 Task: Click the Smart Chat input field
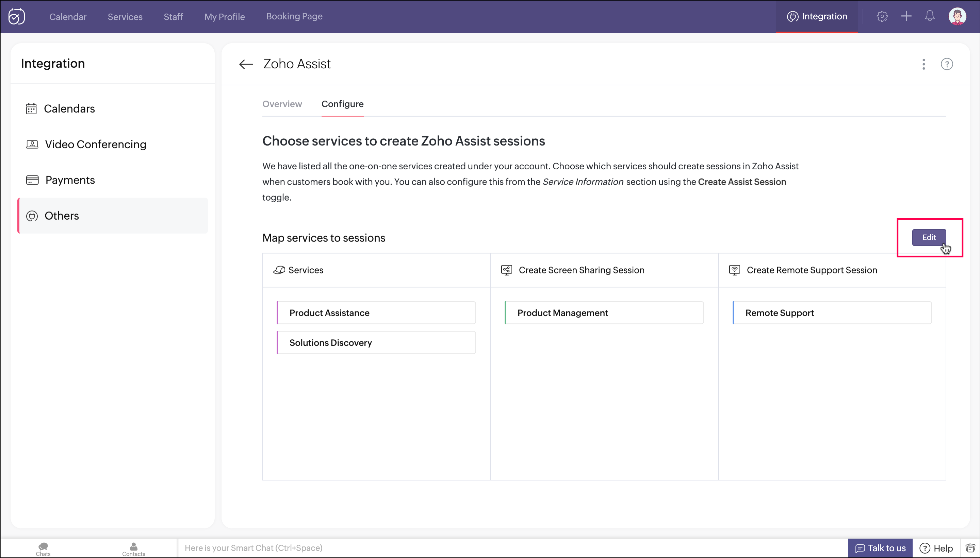(512, 548)
